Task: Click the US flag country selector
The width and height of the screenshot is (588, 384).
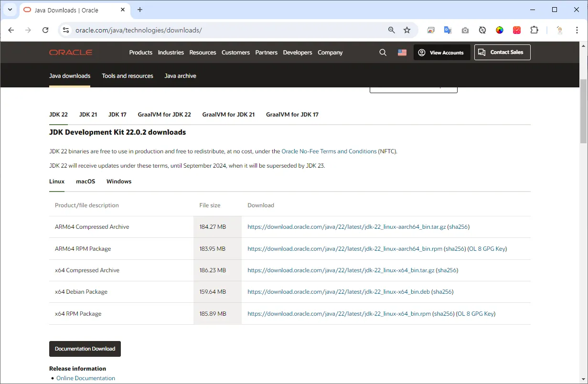Action: 402,53
